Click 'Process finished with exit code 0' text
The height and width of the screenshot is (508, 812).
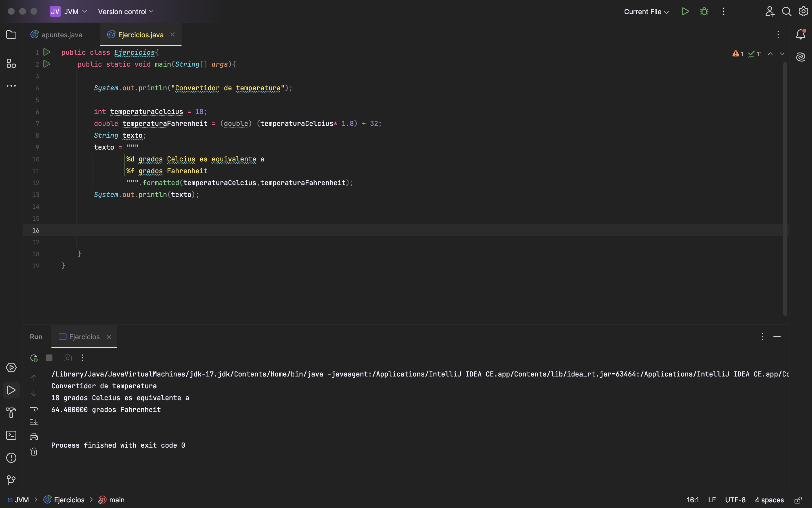[118, 445]
